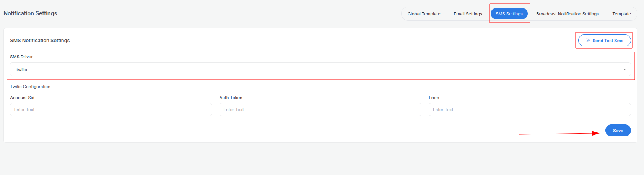Open the SMS Driver select showing twilio

tap(320, 70)
